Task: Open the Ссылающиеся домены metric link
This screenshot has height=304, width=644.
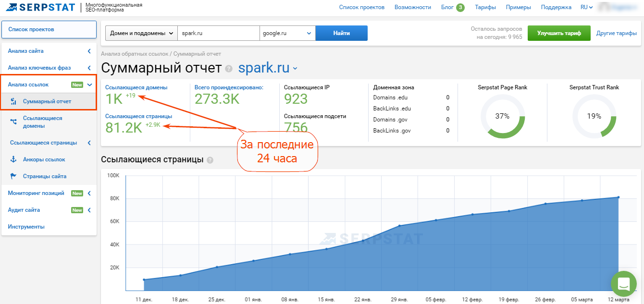Action: tap(136, 87)
